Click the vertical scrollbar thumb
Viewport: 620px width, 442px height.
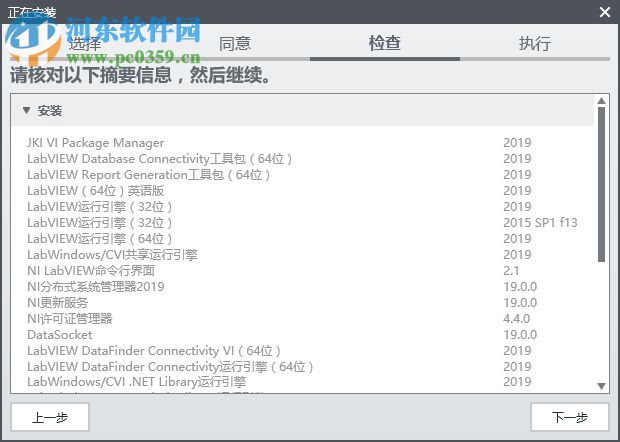[x=601, y=184]
